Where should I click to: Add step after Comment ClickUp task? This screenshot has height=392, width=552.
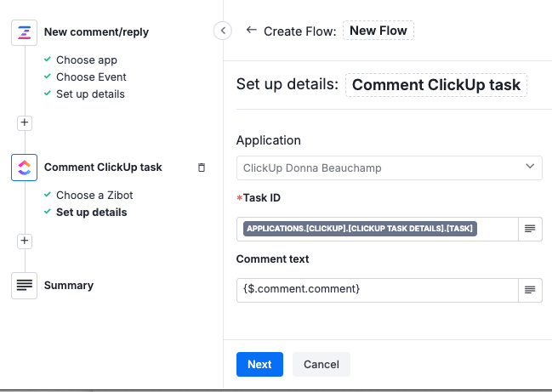click(x=25, y=241)
